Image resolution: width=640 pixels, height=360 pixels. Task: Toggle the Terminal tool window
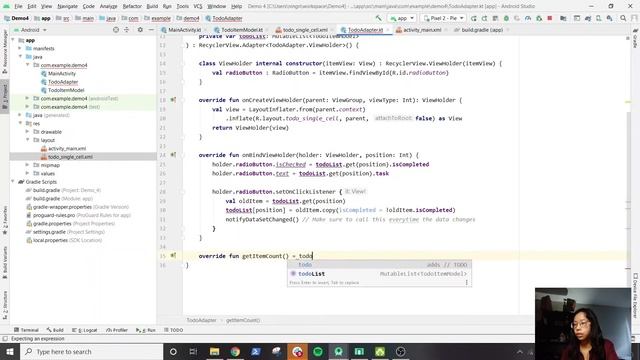(x=26, y=330)
